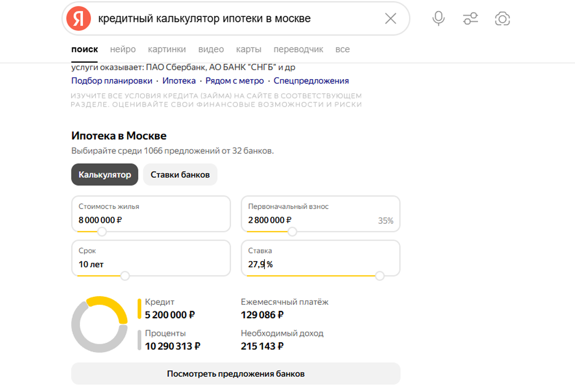Click the Ставка slider handle
Viewport: 575px width, 392px height.
(x=380, y=276)
